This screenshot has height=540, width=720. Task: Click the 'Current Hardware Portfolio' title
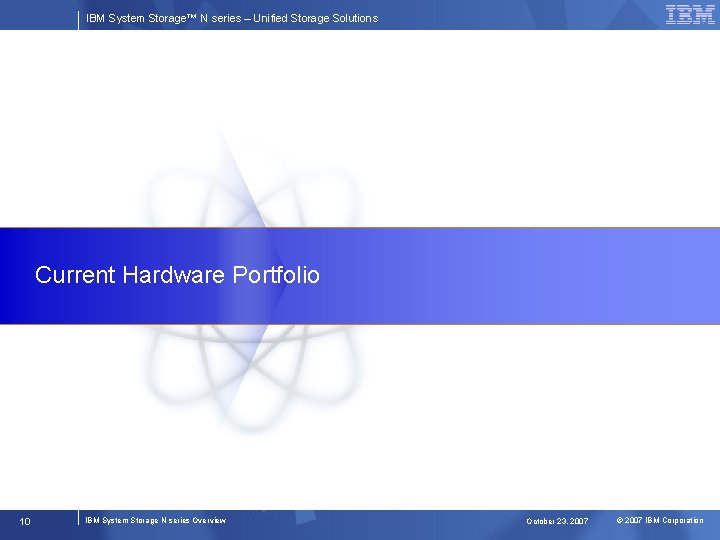(177, 275)
